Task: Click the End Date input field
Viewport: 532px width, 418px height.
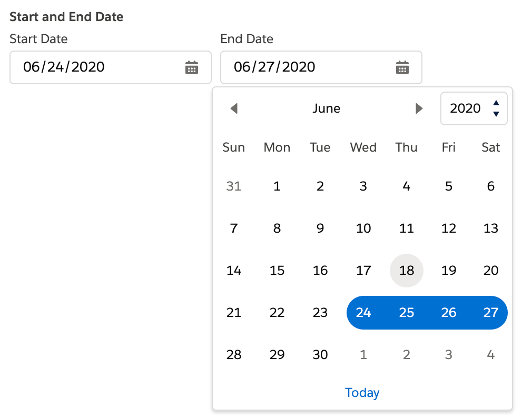Action: [x=306, y=67]
